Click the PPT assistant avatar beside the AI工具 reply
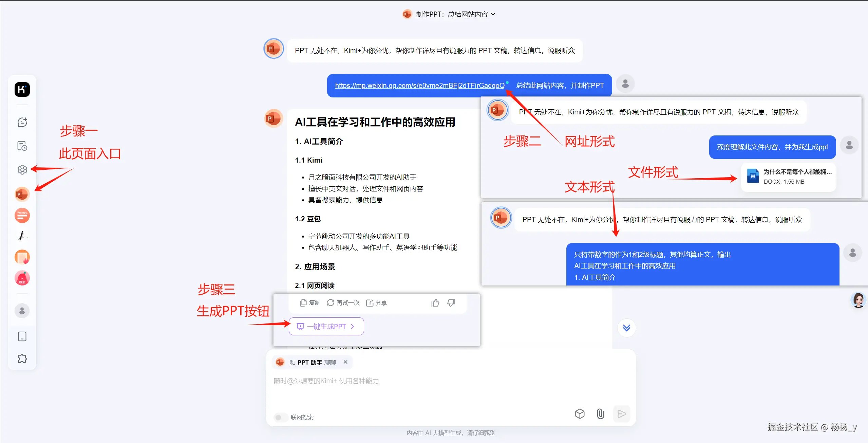This screenshot has height=443, width=868. click(273, 118)
